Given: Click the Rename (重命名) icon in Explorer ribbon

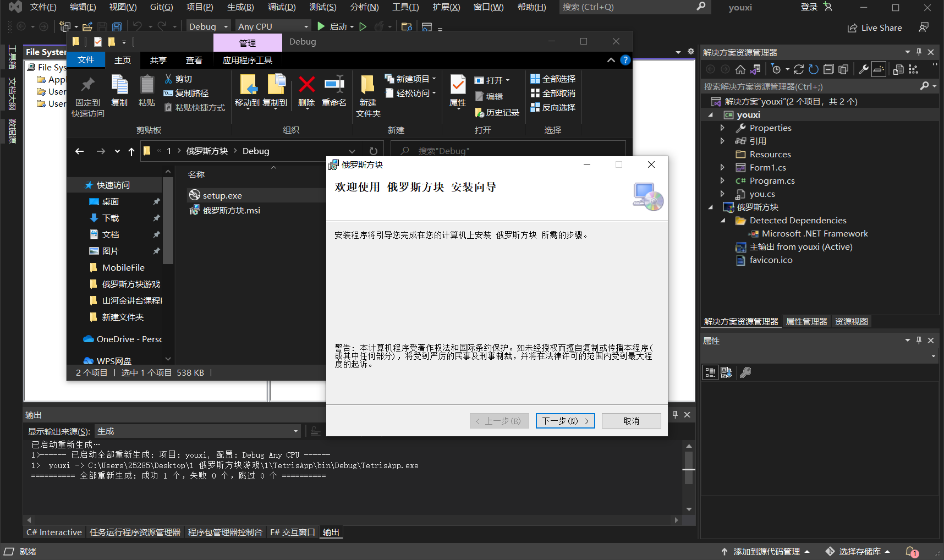Looking at the screenshot, I should tap(334, 85).
